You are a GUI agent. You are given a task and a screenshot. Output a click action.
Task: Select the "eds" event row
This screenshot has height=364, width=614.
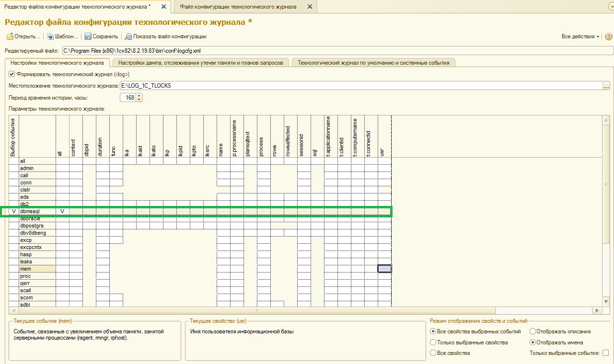tap(37, 197)
